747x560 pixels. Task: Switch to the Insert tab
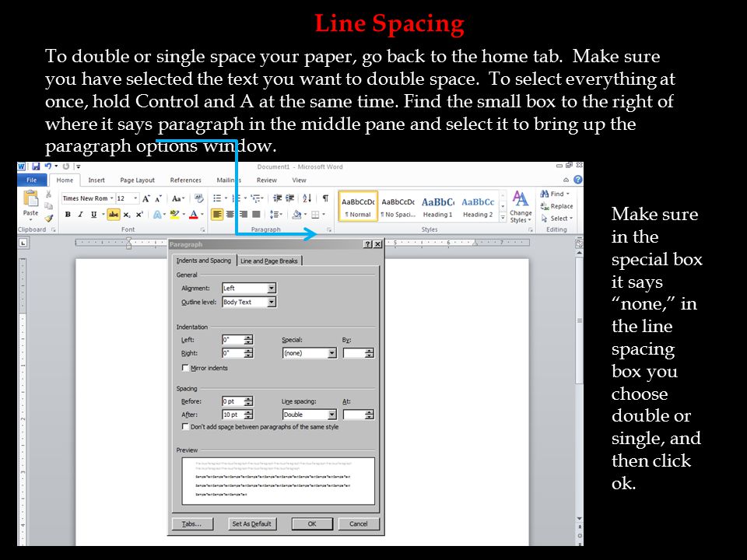(x=96, y=180)
